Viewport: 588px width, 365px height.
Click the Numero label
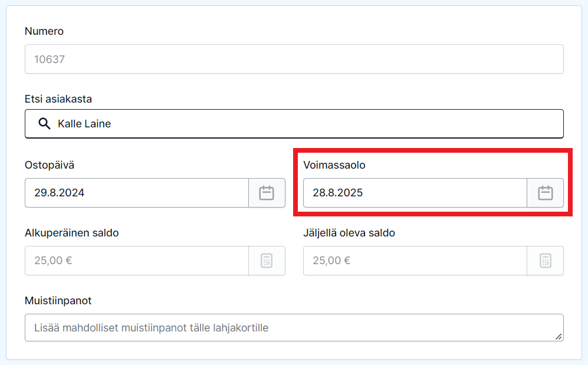[x=44, y=31]
